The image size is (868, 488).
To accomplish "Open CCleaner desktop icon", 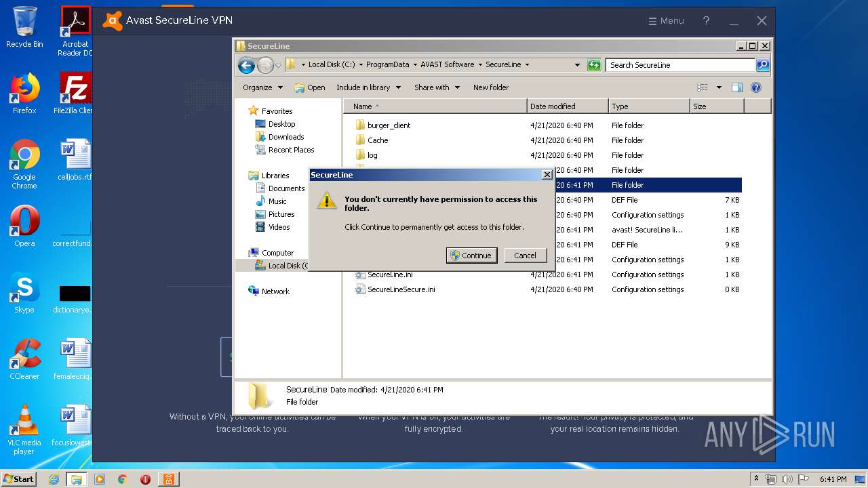I will tap(24, 359).
